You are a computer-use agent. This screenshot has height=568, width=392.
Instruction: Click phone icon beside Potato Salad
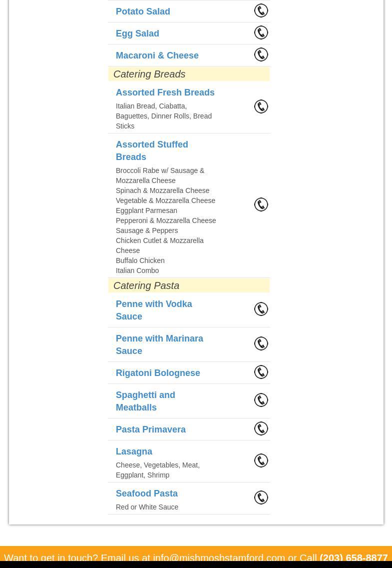261,10
